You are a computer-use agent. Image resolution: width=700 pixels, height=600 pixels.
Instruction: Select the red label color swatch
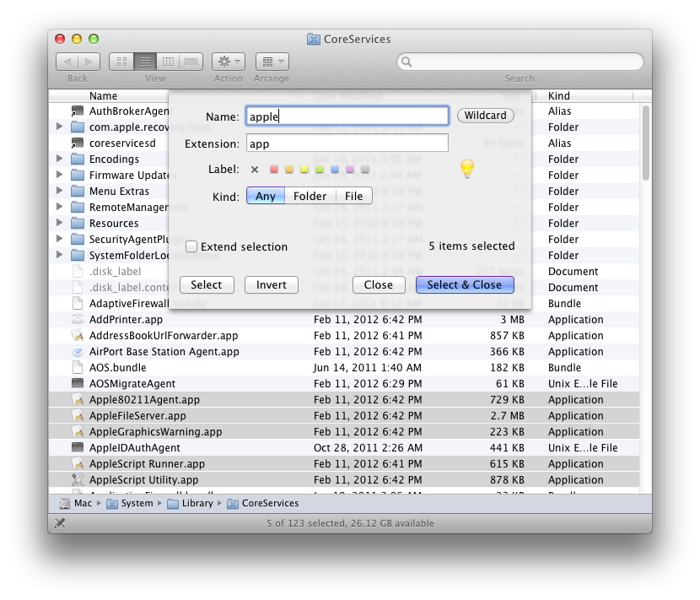coord(272,168)
